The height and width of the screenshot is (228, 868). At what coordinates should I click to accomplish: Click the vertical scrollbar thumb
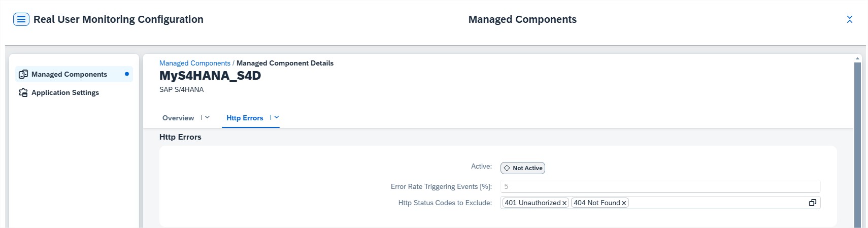click(x=858, y=142)
